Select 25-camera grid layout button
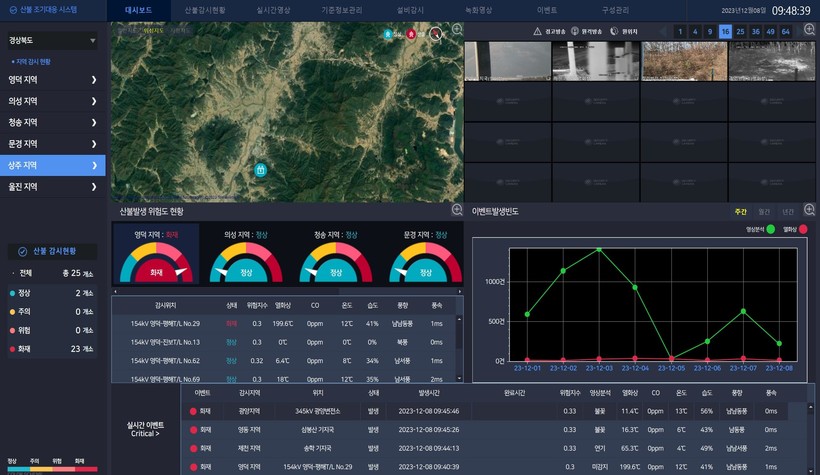This screenshot has height=475, width=820. click(740, 32)
